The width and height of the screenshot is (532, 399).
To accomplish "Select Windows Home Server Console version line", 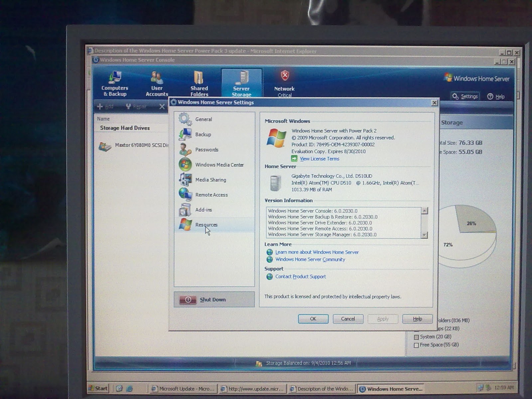I will point(313,211).
